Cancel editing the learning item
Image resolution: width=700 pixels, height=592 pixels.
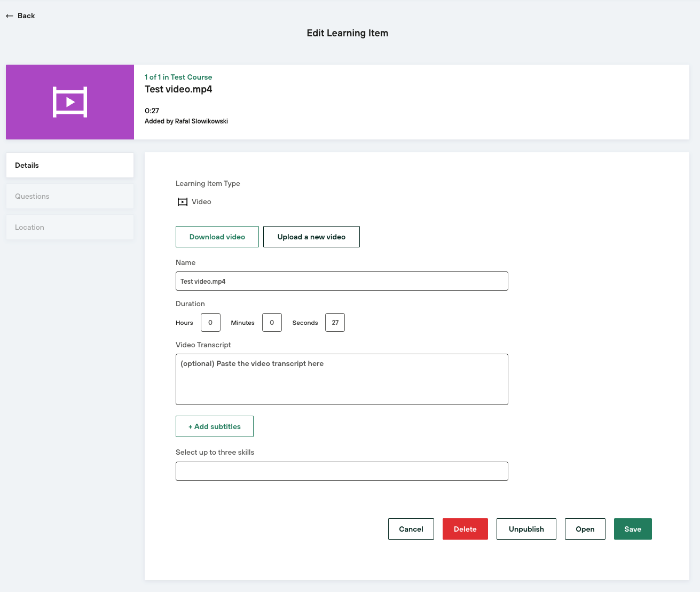(411, 529)
